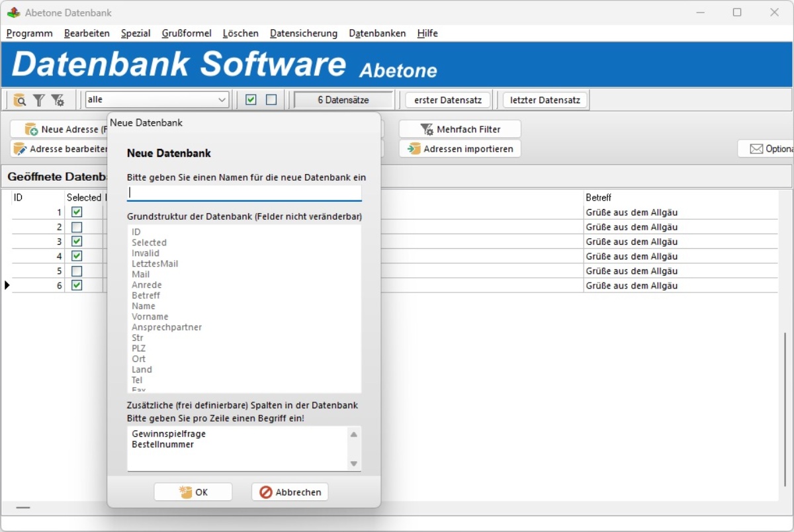The width and height of the screenshot is (794, 532).
Task: Deselect all records with empty-box toolbar icon
Action: [271, 100]
